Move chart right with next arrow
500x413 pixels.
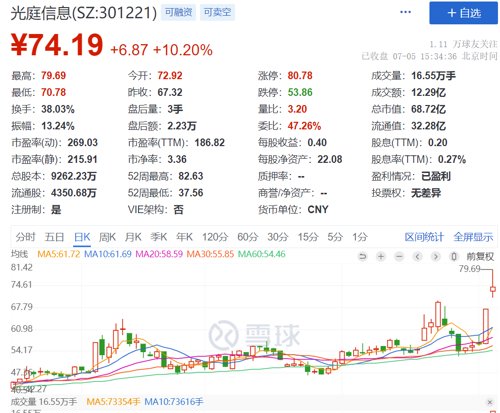435,256
